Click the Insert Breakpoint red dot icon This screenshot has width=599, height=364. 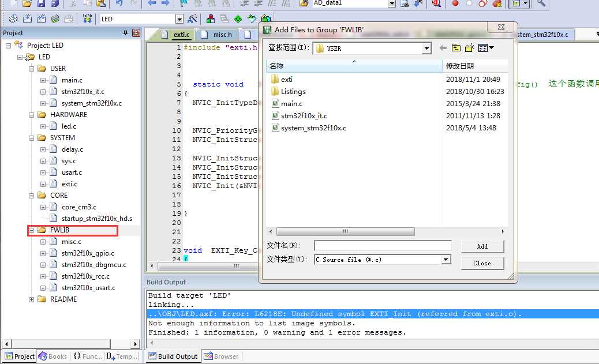coord(455,3)
